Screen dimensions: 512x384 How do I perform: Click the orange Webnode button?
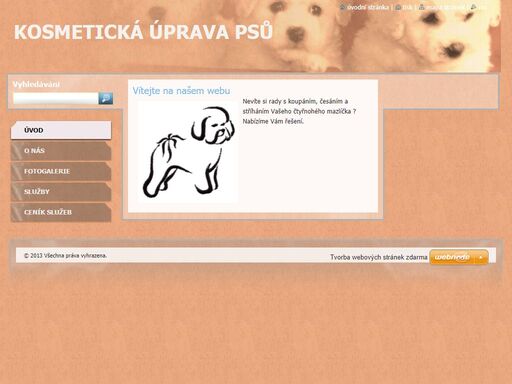point(459,257)
